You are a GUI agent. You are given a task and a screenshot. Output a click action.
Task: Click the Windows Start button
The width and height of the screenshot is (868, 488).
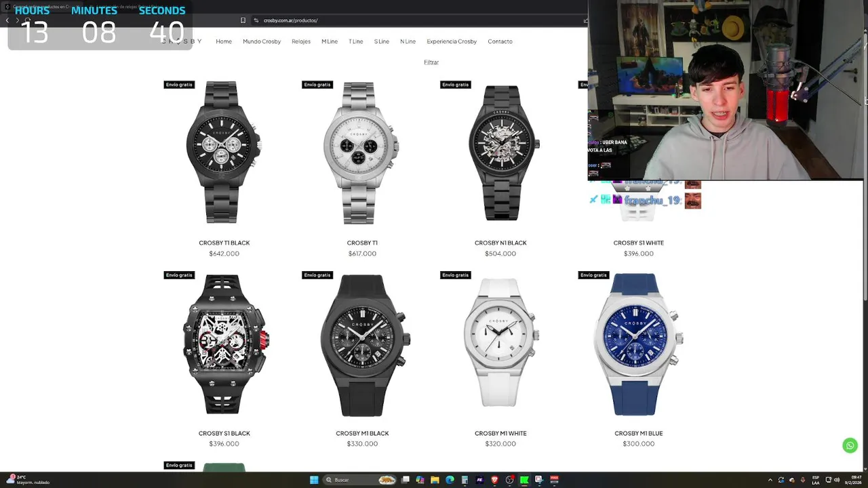(x=314, y=480)
